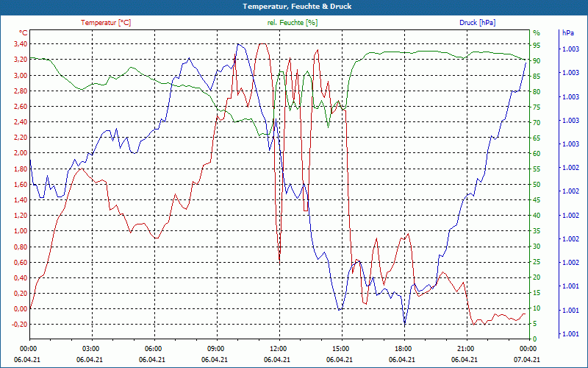Screen dimensions: 588x368
Task: Click the % unit label on humidity axis
Action: [x=537, y=32]
